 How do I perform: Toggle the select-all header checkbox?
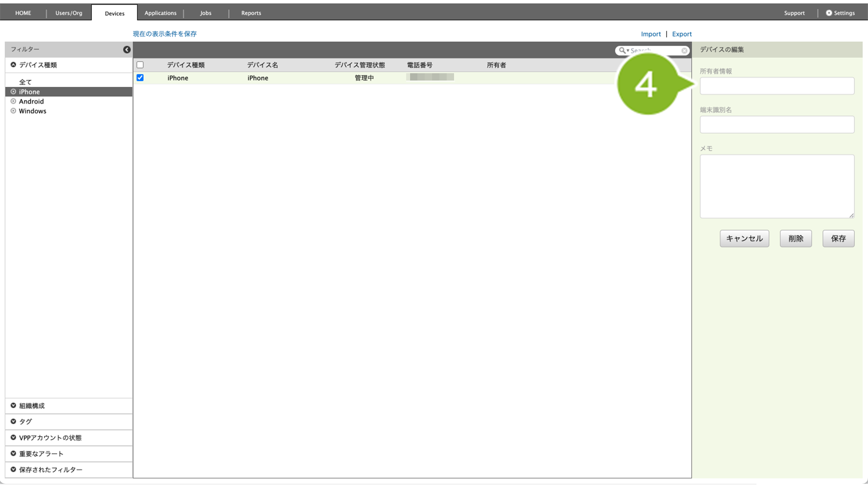(x=140, y=65)
